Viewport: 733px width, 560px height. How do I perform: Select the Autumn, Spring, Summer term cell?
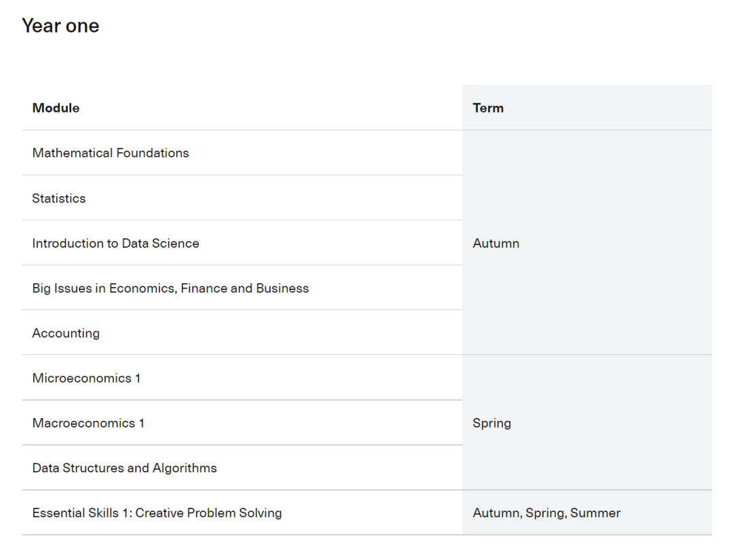coord(587,512)
